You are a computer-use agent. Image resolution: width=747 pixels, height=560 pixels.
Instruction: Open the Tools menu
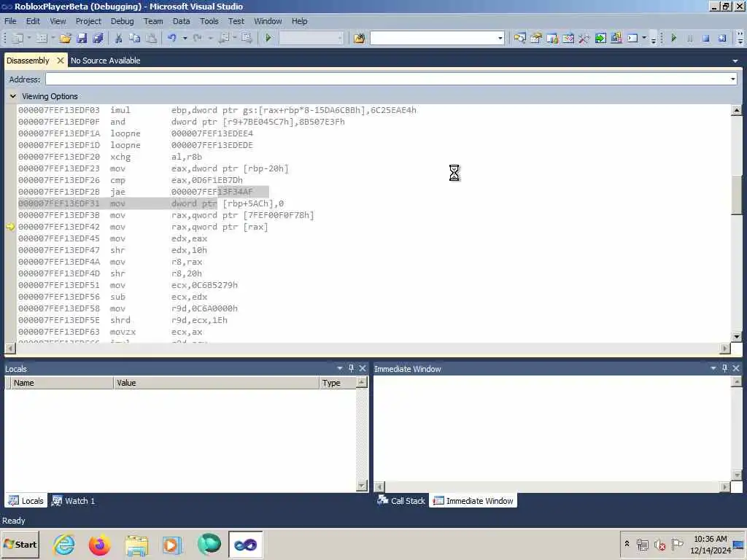point(209,21)
